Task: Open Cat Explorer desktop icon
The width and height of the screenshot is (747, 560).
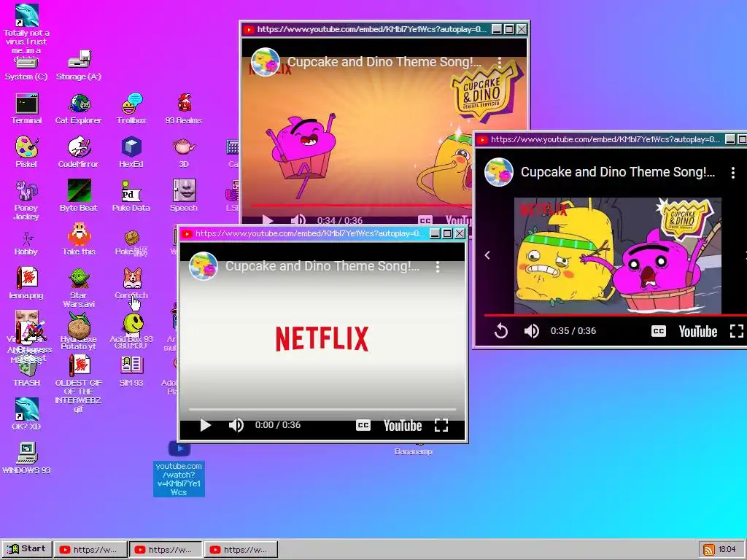Action: click(x=79, y=109)
